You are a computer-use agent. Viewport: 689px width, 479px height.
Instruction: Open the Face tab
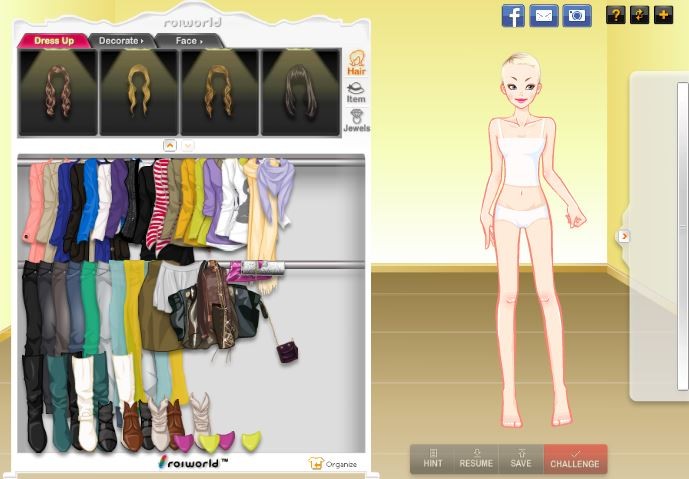point(189,41)
